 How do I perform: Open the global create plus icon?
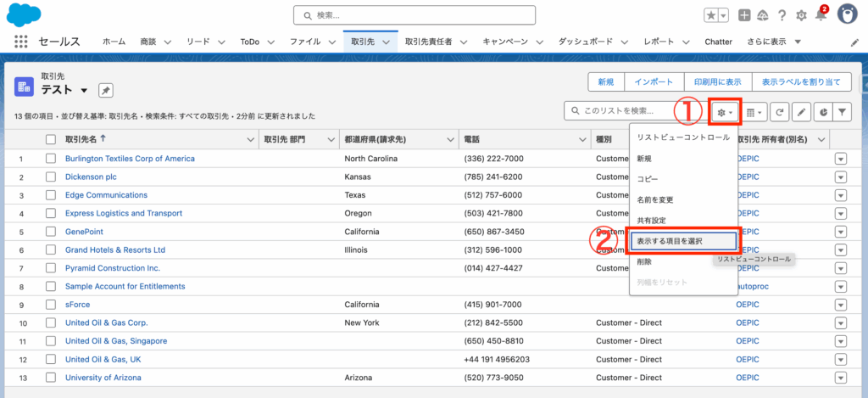(745, 15)
